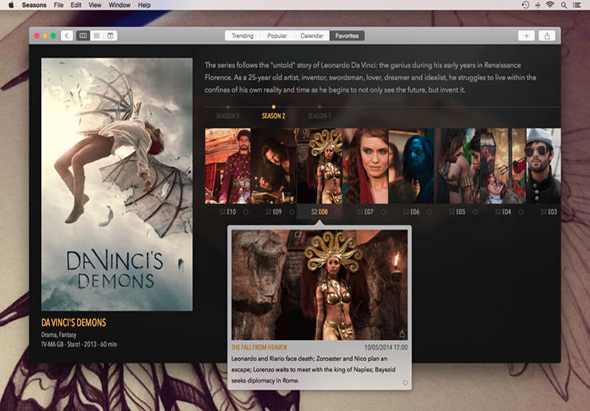Viewport: 590px width, 411px height.
Task: Select S2 E08 episode thumbnail
Action: coord(319,166)
